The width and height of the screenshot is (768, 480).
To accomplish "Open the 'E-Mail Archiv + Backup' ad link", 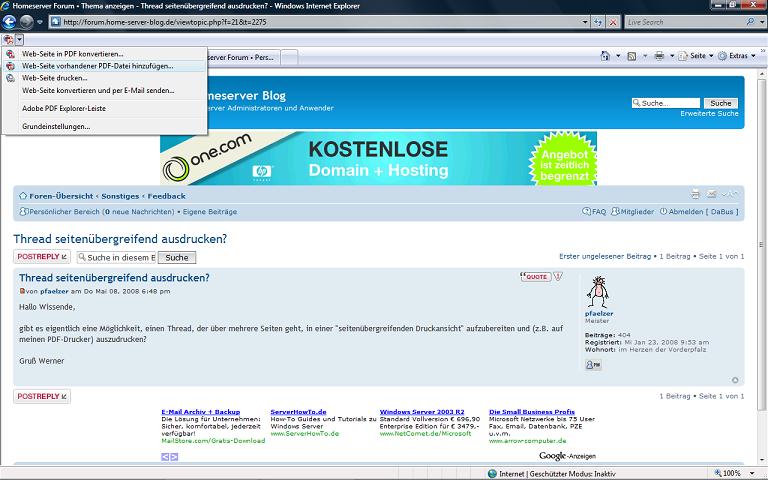I will (201, 412).
